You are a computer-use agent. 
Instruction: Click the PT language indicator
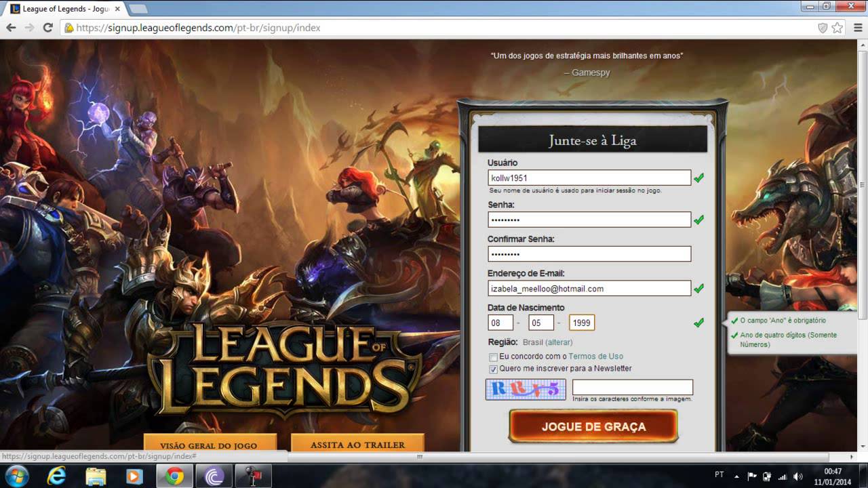coord(719,475)
